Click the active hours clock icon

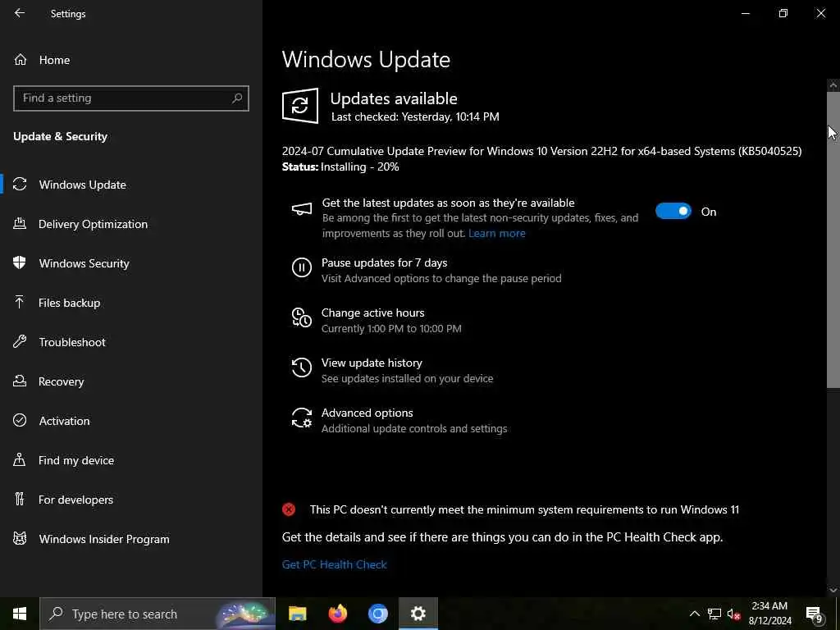tap(302, 317)
